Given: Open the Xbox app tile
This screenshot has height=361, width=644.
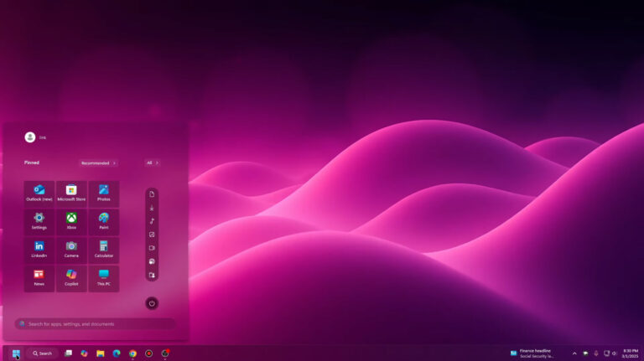Looking at the screenshot, I should coord(71,221).
